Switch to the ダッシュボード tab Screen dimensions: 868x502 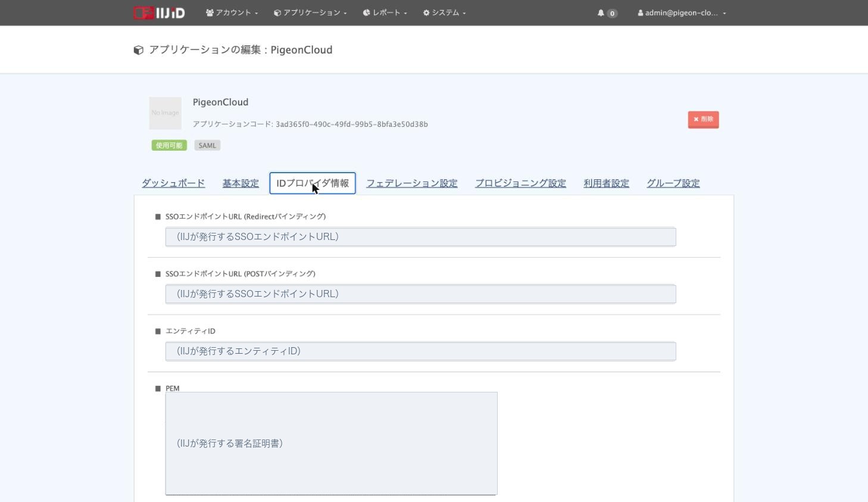pyautogui.click(x=173, y=183)
